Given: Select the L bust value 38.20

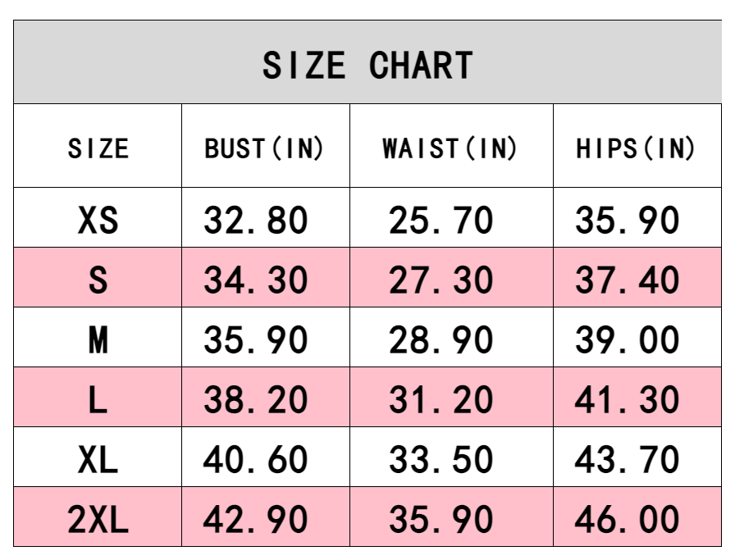Looking at the screenshot, I should tap(256, 399).
